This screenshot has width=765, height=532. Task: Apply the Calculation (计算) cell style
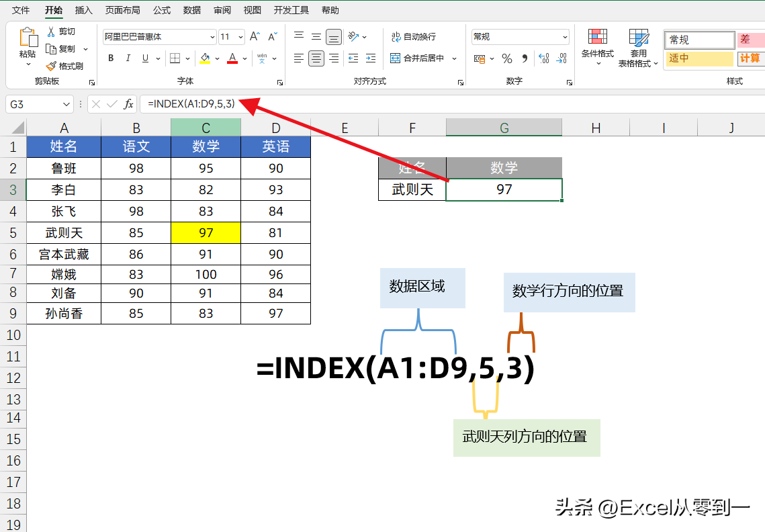751,58
